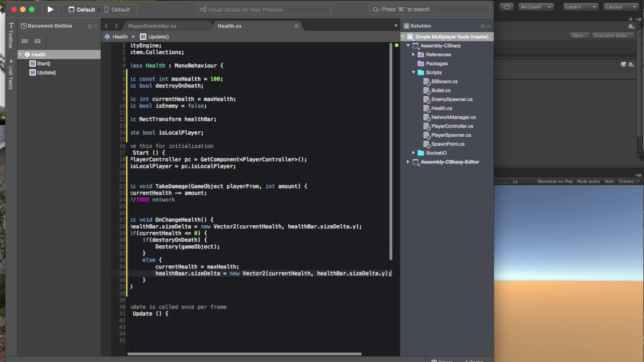The height and width of the screenshot is (362, 644).
Task: Select the first outline grouping icon
Action: tap(24, 41)
